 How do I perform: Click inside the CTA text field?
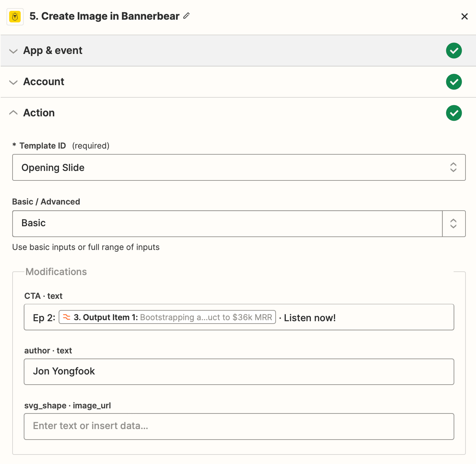(373, 317)
